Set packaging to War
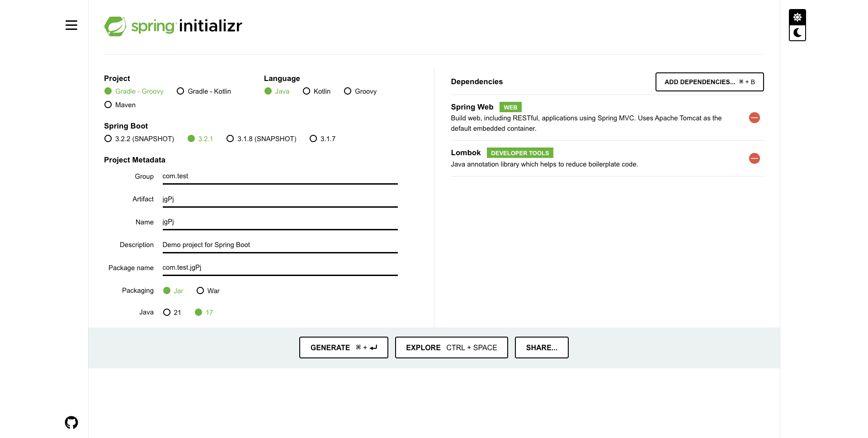The width and height of the screenshot is (868, 438). 208,291
